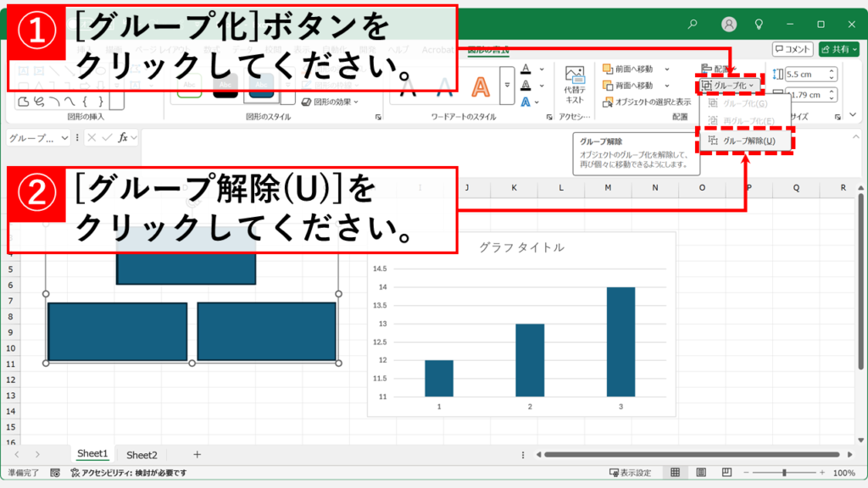The image size is (868, 488).
Task: Click the text outline color A icon
Action: [x=526, y=86]
